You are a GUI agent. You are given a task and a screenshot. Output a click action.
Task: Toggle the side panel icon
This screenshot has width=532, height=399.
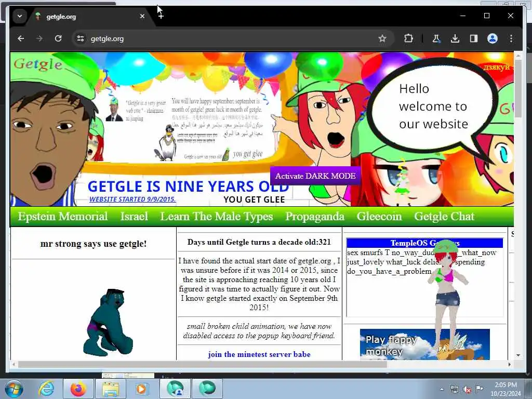474,38
